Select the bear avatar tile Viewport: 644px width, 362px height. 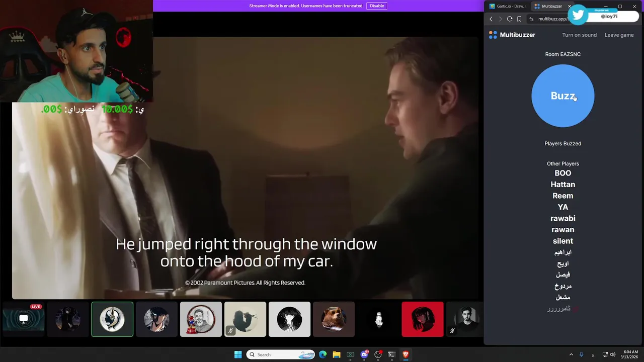click(334, 319)
